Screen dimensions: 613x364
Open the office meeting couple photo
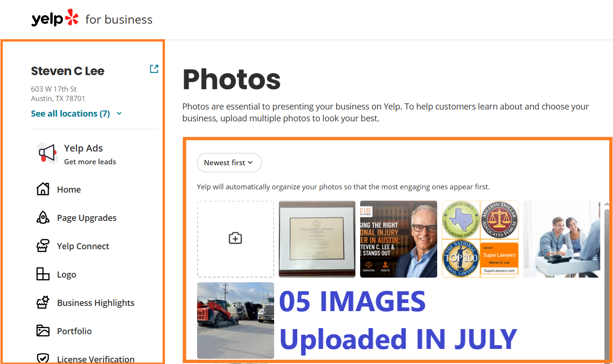click(562, 239)
